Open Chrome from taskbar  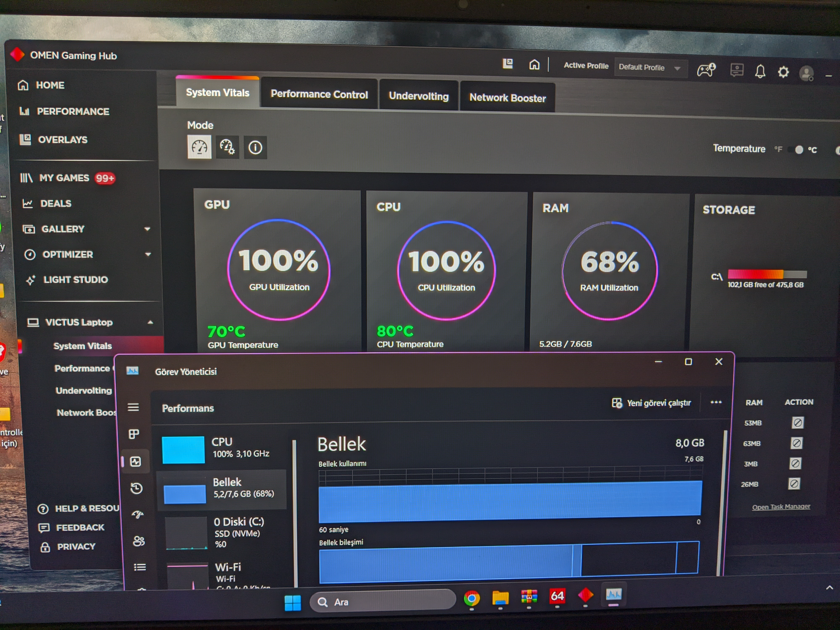472,599
